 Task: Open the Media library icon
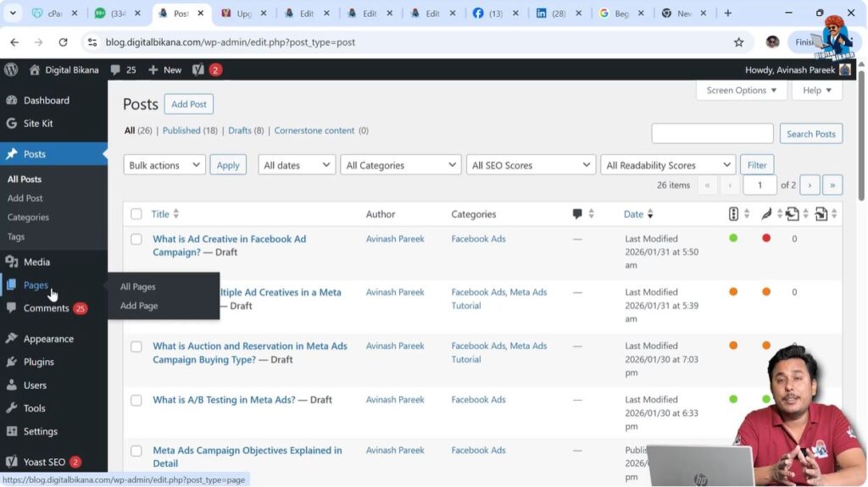pos(12,262)
